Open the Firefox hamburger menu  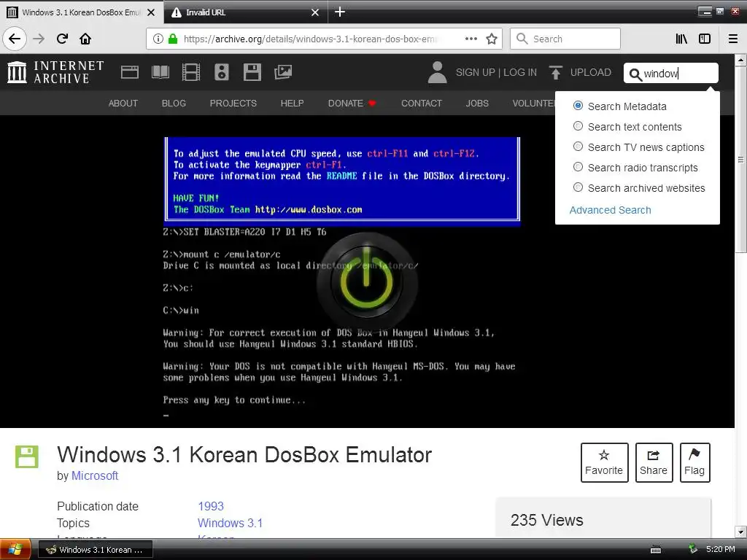(733, 39)
